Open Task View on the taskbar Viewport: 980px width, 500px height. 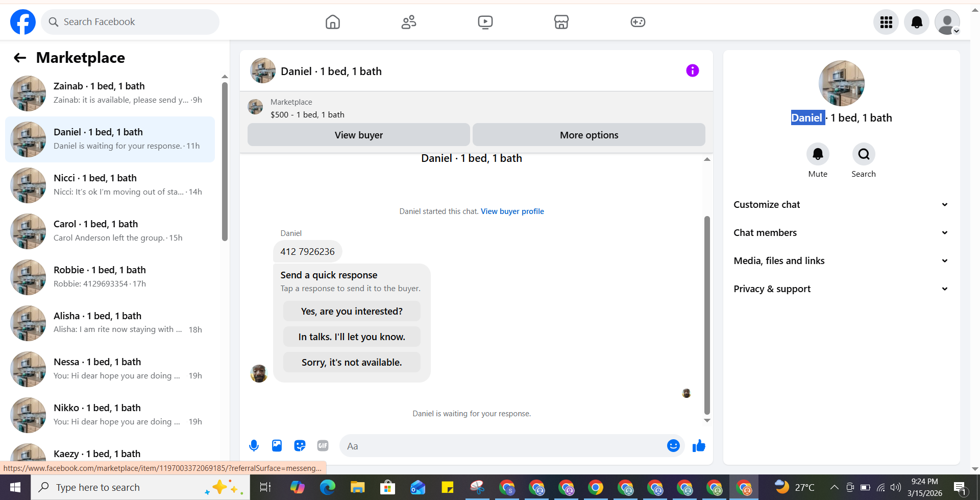(x=265, y=487)
